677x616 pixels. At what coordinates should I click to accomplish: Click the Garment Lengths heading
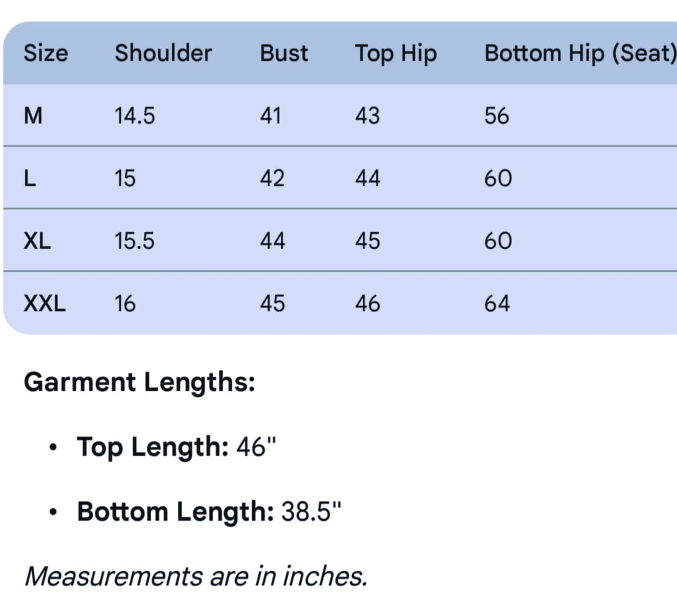(x=140, y=382)
